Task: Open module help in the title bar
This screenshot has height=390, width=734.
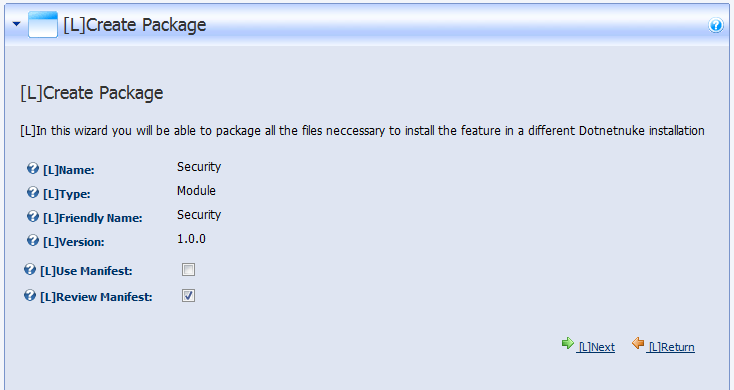Action: coord(716,25)
